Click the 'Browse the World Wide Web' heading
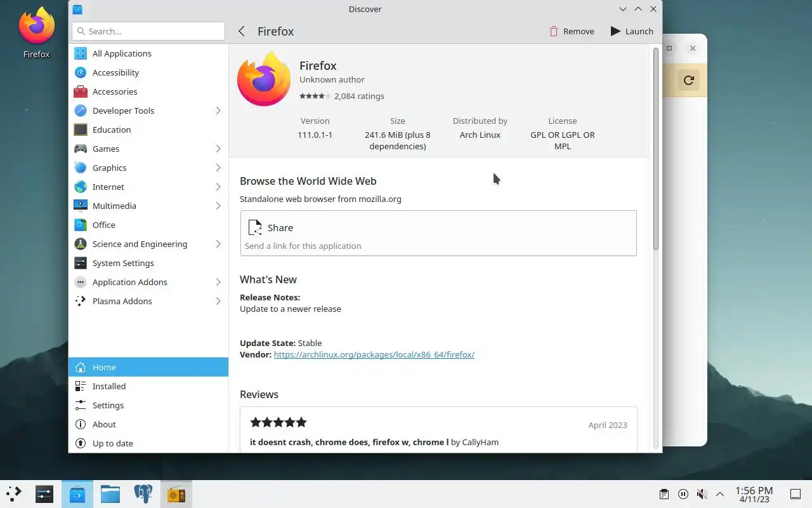Screen dimensions: 812x508 [308, 181]
